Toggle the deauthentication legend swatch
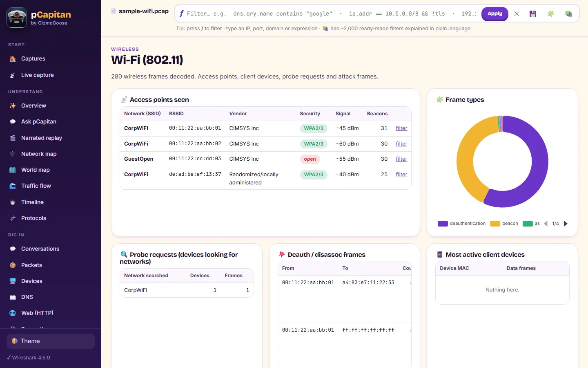The width and height of the screenshot is (588, 368). click(443, 224)
